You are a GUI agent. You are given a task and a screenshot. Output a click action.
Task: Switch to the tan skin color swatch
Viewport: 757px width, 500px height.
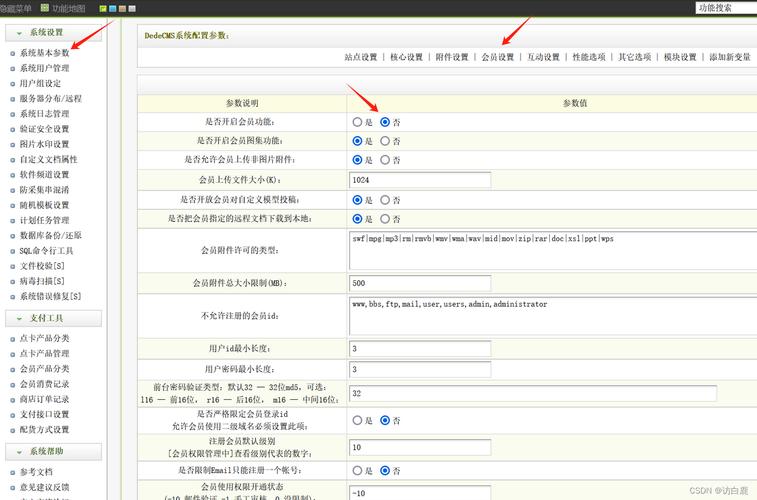[x=122, y=8]
